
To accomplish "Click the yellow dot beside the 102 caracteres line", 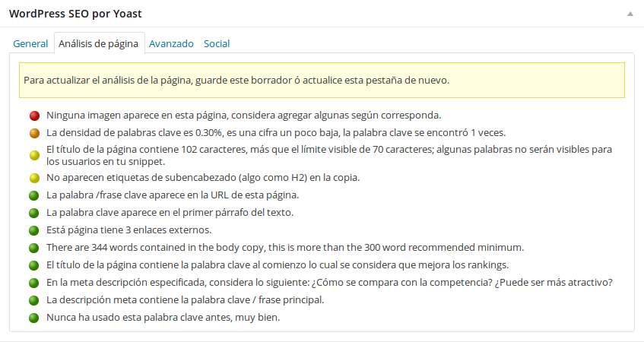I will coord(34,155).
